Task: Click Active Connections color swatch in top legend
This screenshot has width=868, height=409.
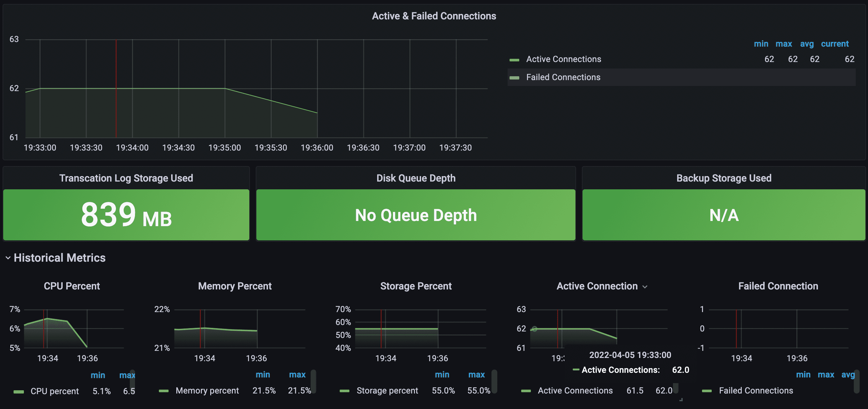Action: tap(514, 60)
